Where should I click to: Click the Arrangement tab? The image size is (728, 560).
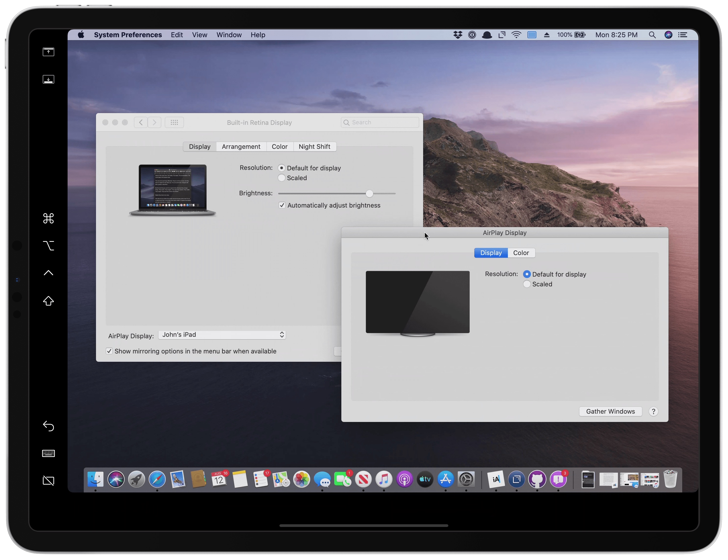(x=241, y=146)
